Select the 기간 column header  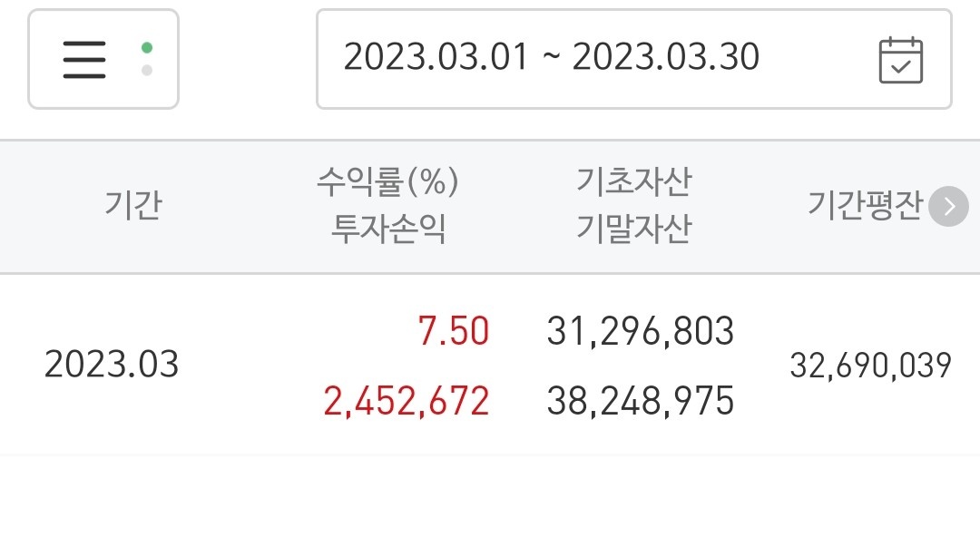coord(133,205)
